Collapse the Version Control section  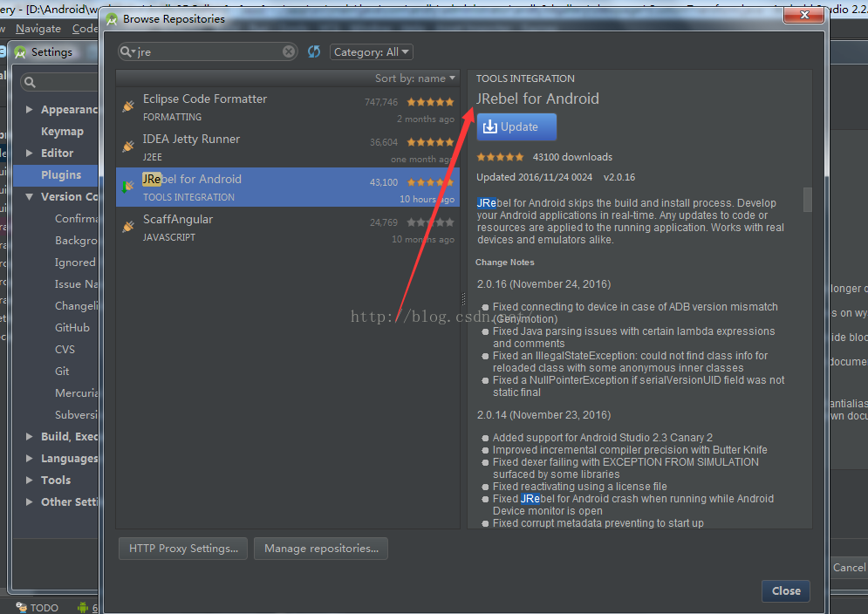click(30, 196)
